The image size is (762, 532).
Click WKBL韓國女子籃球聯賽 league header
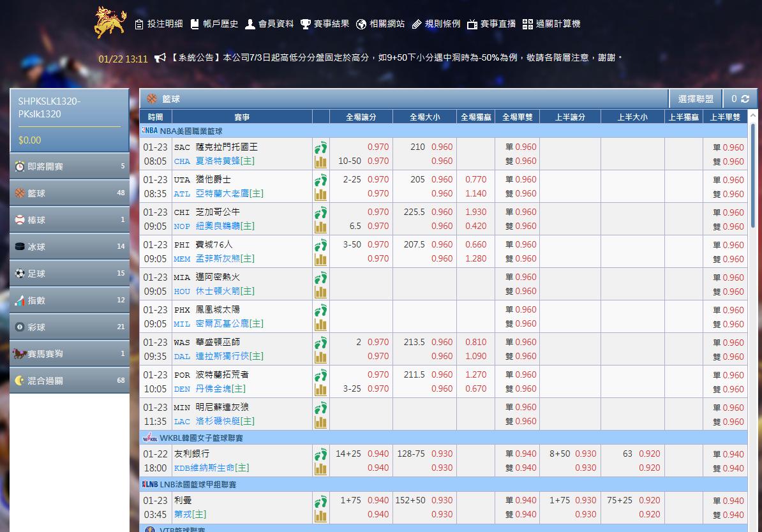(x=443, y=438)
